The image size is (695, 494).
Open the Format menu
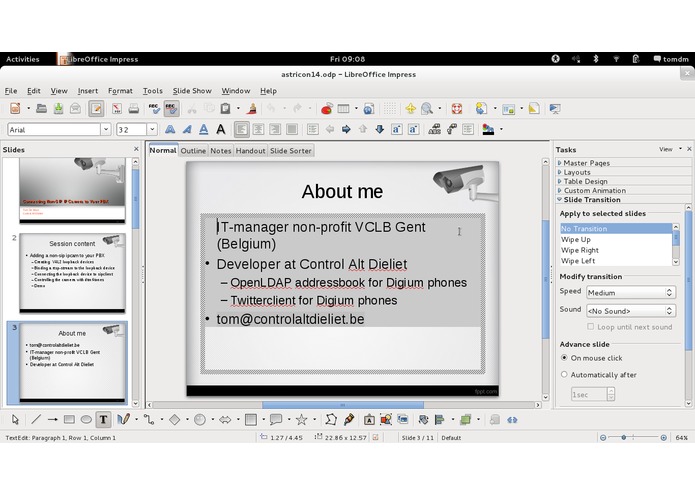click(x=120, y=90)
